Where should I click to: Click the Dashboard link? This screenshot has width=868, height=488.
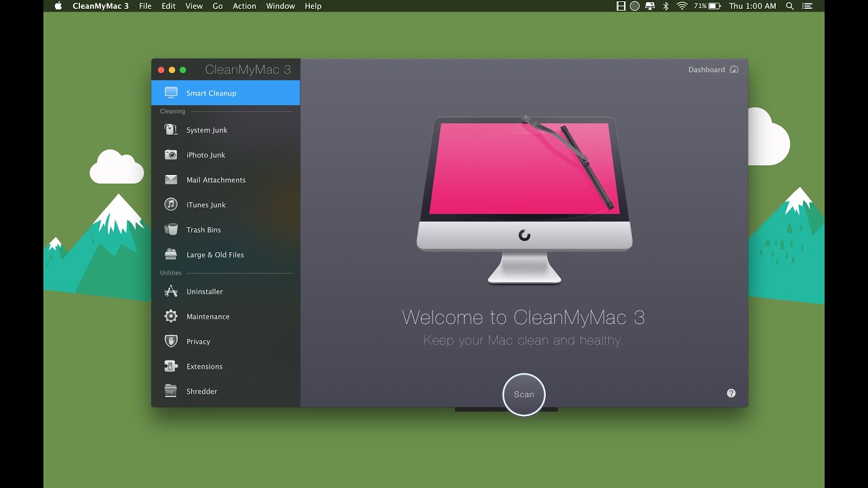coord(707,70)
